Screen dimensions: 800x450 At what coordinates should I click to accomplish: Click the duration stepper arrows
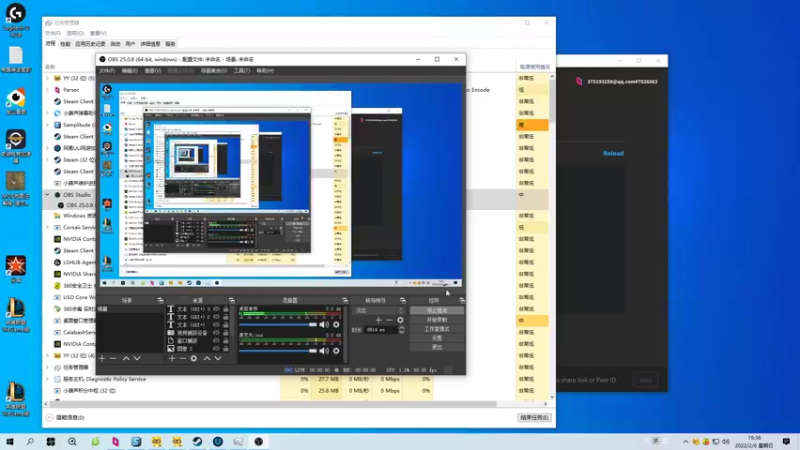[402, 330]
